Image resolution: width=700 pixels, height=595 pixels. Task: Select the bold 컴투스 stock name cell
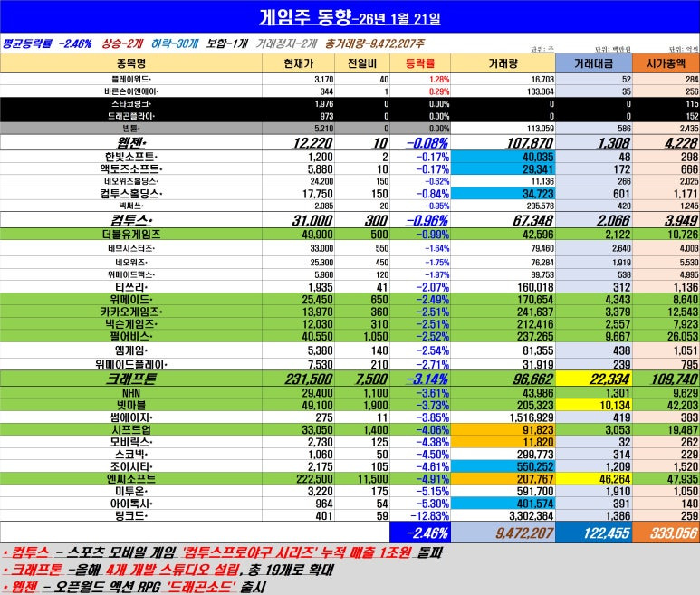point(131,220)
